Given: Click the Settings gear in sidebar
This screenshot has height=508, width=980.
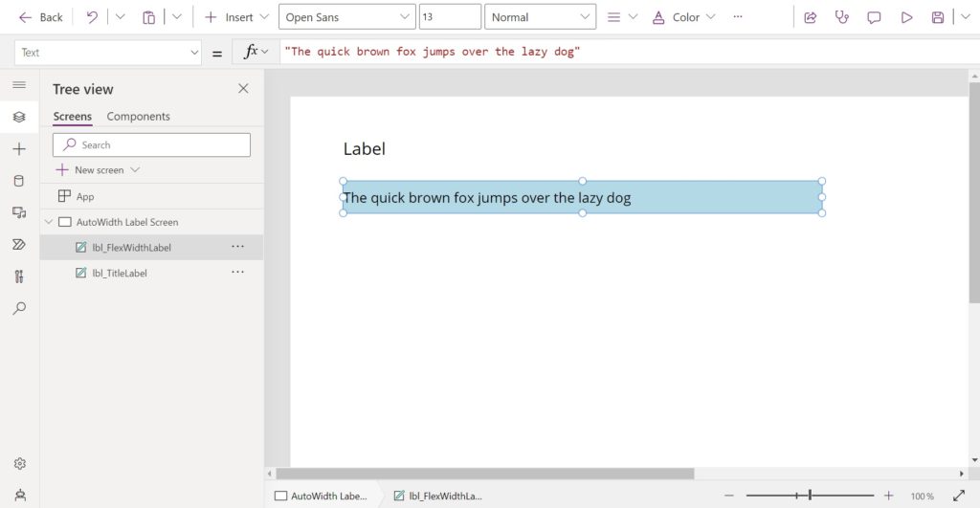Looking at the screenshot, I should pos(19,464).
